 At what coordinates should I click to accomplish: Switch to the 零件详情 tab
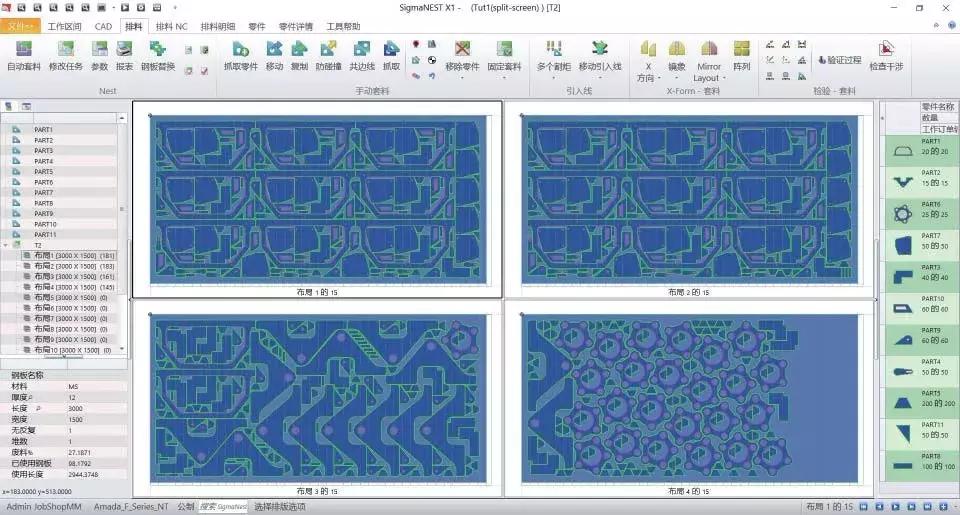point(296,26)
